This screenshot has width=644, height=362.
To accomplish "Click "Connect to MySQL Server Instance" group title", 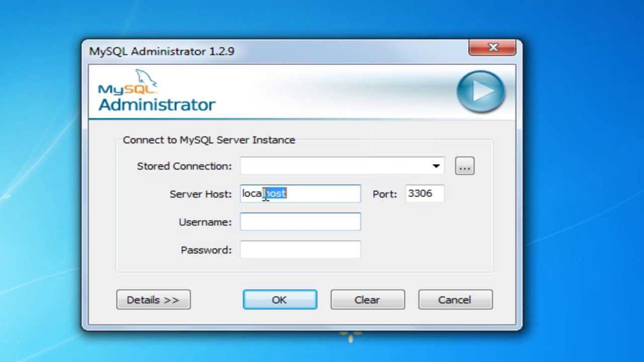I will 209,140.
